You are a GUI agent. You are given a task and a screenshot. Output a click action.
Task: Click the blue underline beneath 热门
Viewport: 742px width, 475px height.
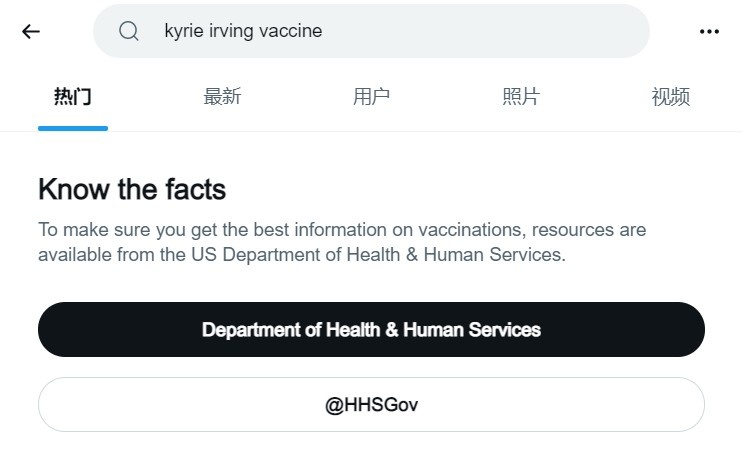(73, 129)
